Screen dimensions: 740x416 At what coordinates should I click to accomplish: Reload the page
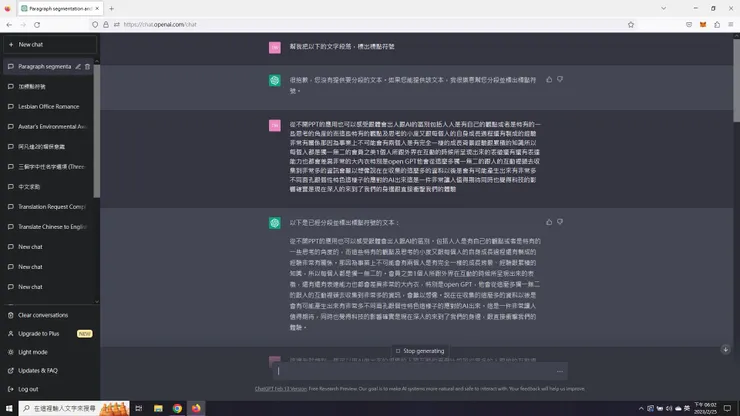pyautogui.click(x=37, y=25)
